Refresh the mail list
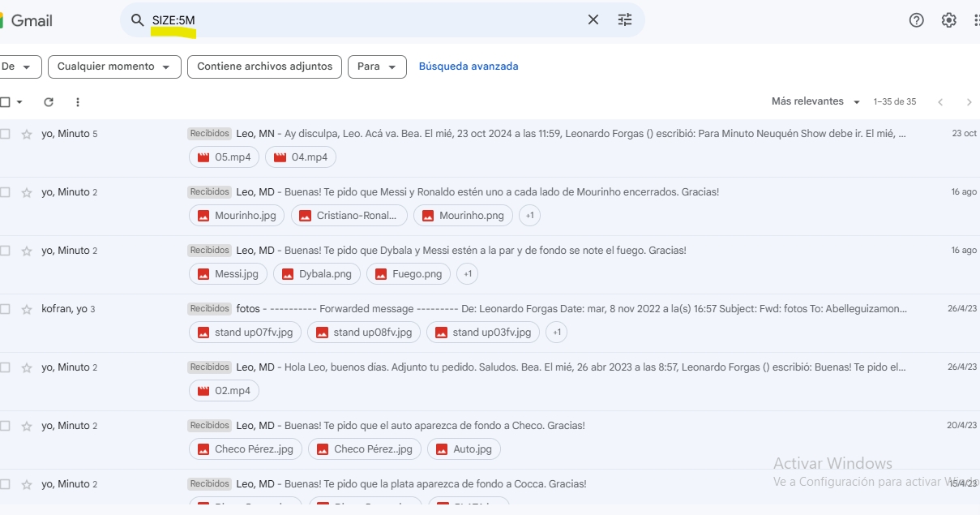 (x=49, y=102)
